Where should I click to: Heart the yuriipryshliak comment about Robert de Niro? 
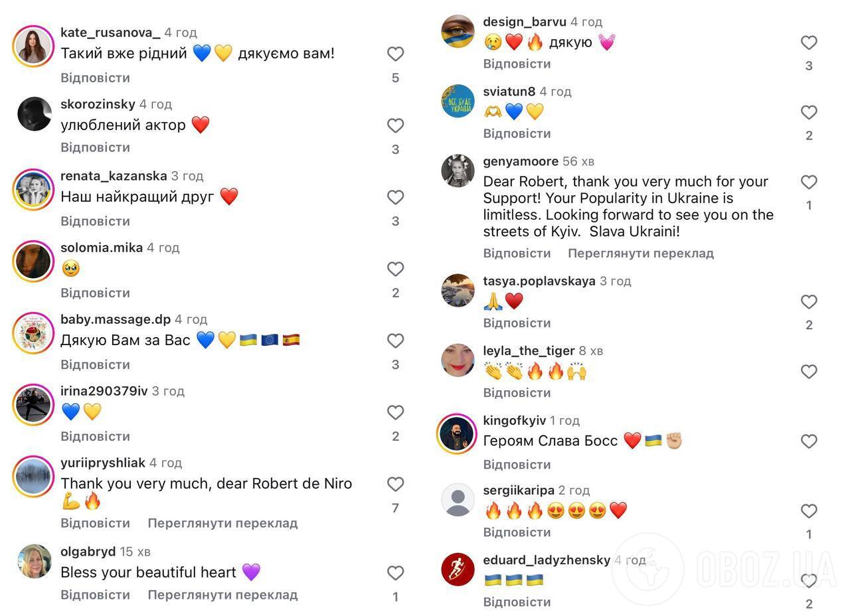[395, 484]
